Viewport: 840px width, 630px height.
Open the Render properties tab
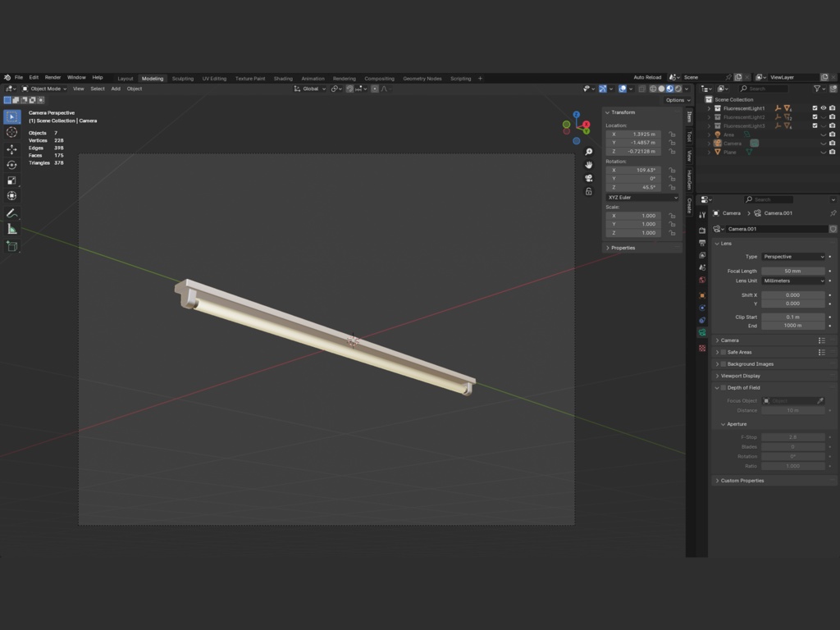point(702,231)
